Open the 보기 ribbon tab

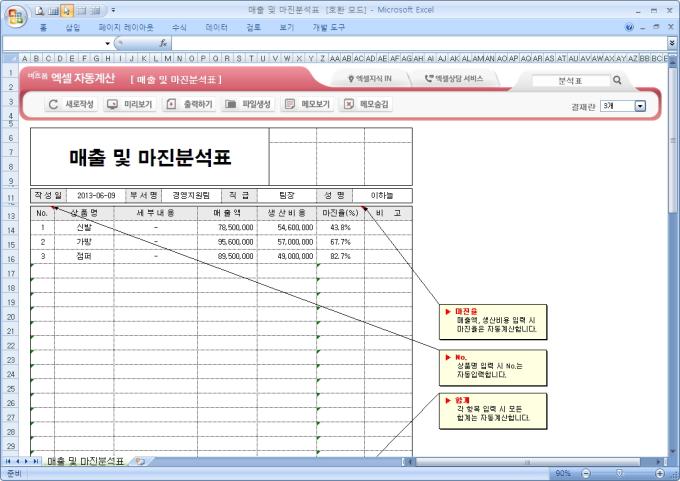[287, 28]
